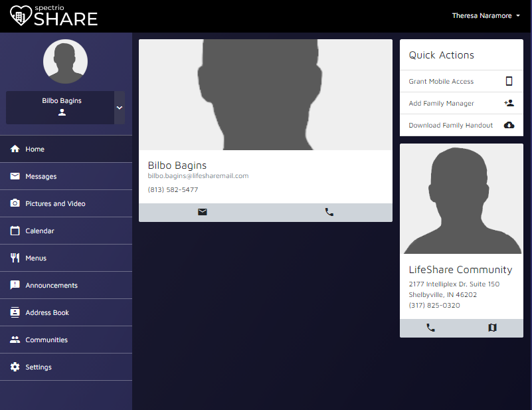Click the Menus utensils icon
Screen dimensions: 532x410
(15, 258)
